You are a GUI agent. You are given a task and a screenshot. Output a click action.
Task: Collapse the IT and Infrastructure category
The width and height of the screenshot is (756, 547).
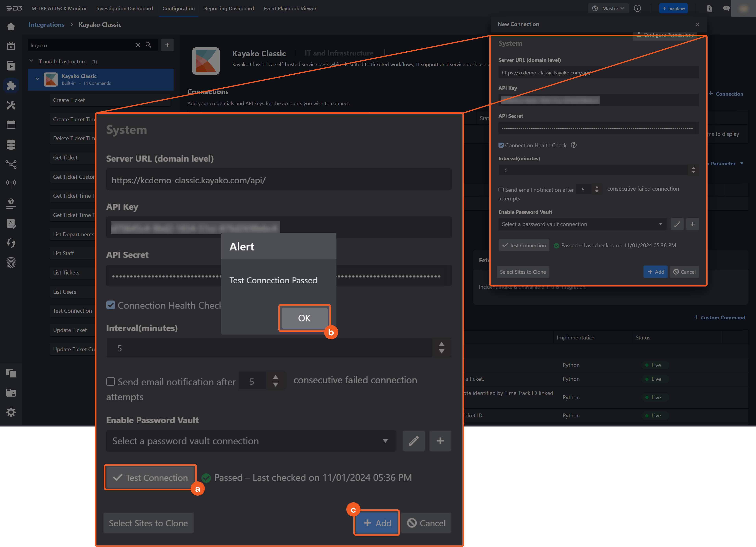[x=31, y=61]
